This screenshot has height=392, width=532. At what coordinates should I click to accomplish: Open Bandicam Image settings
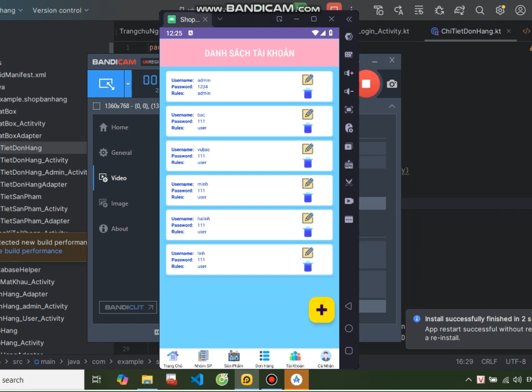point(113,204)
